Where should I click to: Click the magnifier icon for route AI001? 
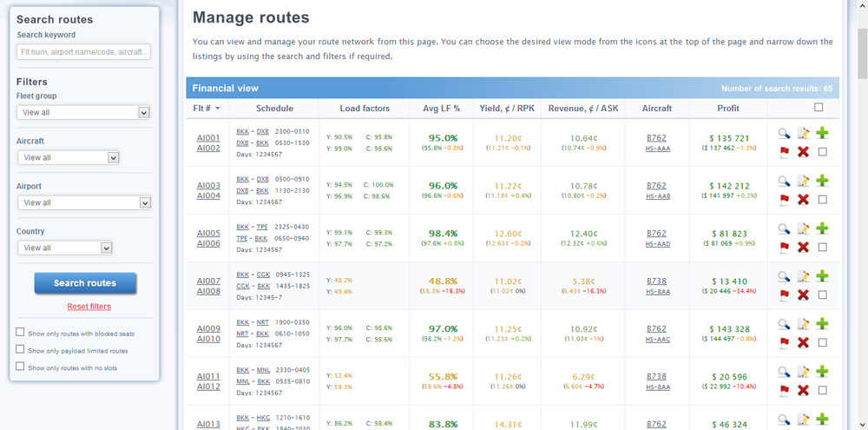[783, 133]
